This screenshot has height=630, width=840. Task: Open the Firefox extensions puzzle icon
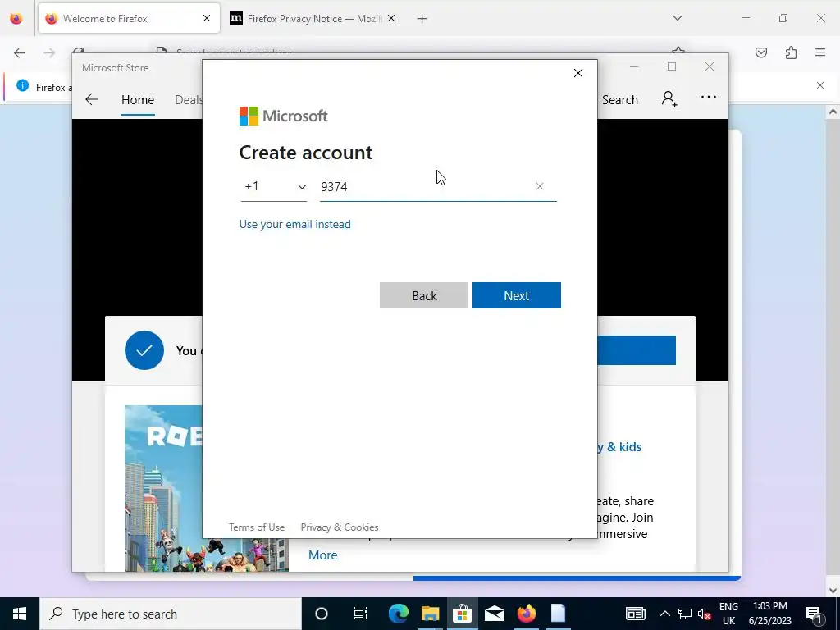791,52
